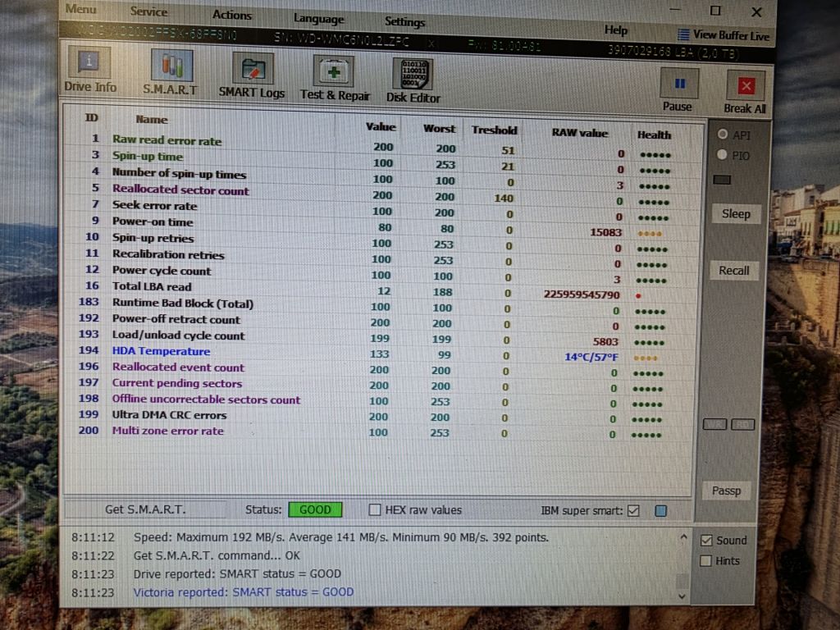Toggle the Sound checkbox

(706, 540)
